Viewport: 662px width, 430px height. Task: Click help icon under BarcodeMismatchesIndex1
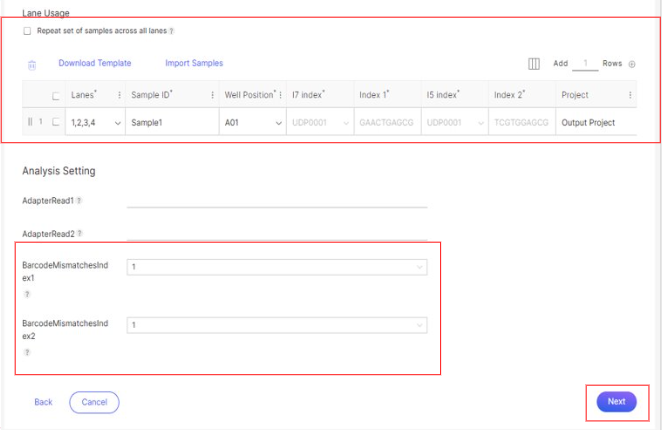pos(27,294)
